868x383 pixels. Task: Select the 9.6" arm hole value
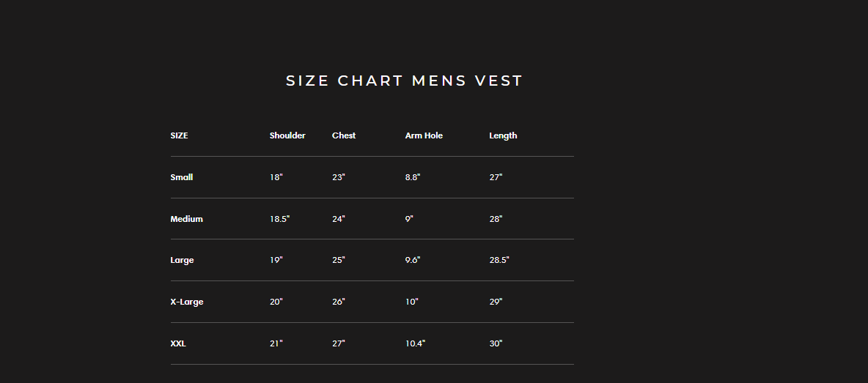click(x=413, y=260)
